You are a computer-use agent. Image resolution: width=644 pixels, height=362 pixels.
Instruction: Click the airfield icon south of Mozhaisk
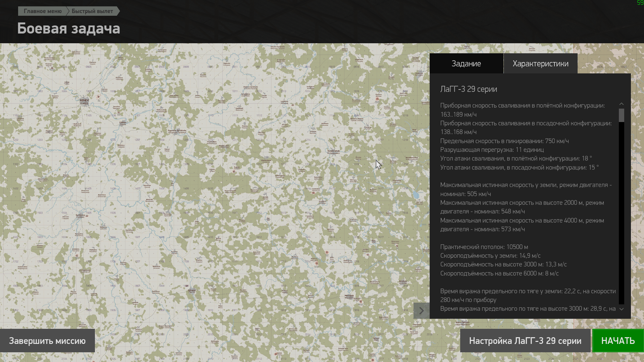pyautogui.click(x=361, y=302)
